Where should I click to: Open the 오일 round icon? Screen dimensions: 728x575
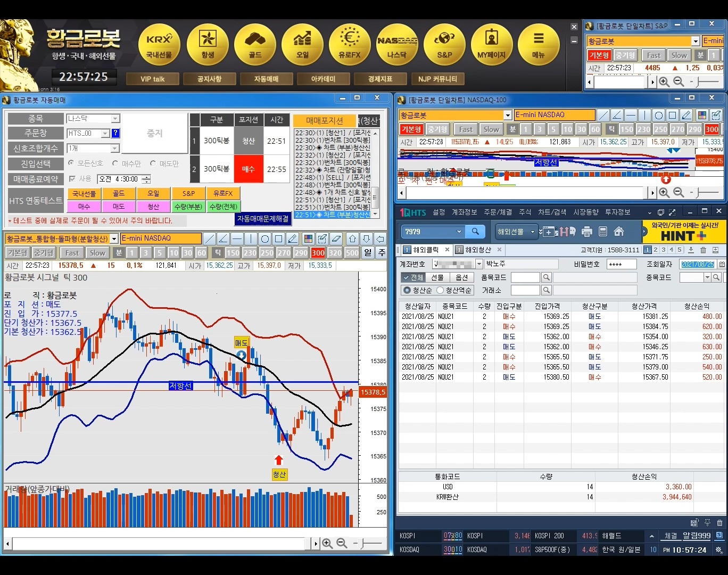[302, 45]
